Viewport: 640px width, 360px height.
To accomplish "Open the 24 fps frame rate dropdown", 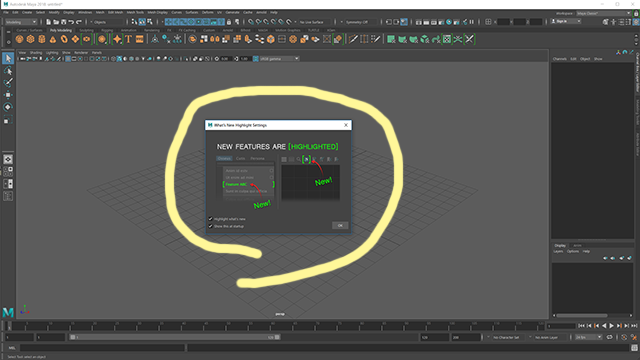I will (x=588, y=337).
